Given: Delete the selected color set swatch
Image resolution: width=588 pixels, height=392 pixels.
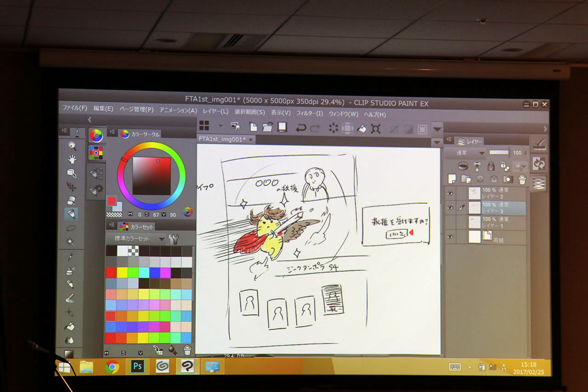Looking at the screenshot, I should click(187, 350).
